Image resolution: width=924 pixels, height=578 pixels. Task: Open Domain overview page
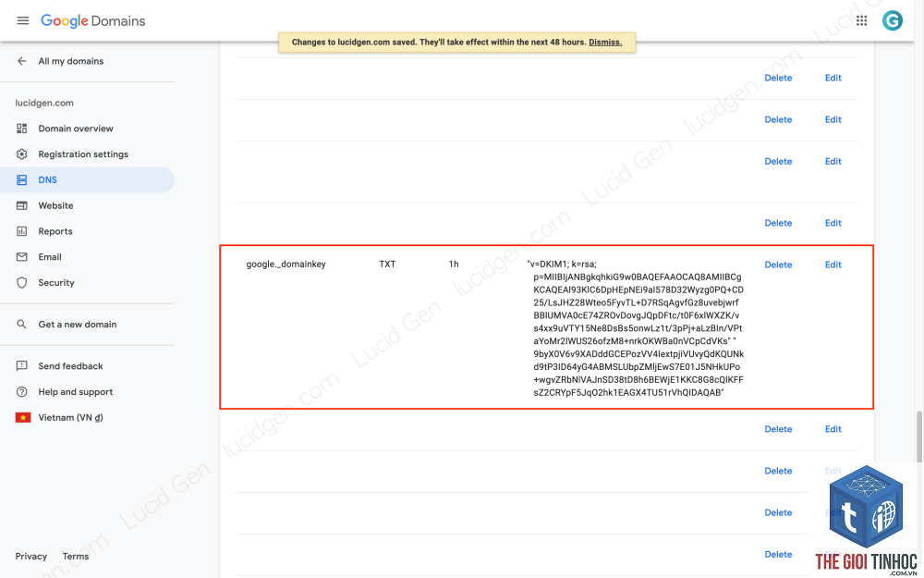pos(76,128)
